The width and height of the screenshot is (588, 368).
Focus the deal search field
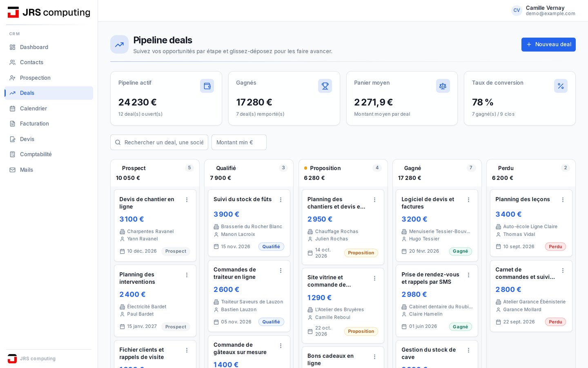pyautogui.click(x=159, y=142)
